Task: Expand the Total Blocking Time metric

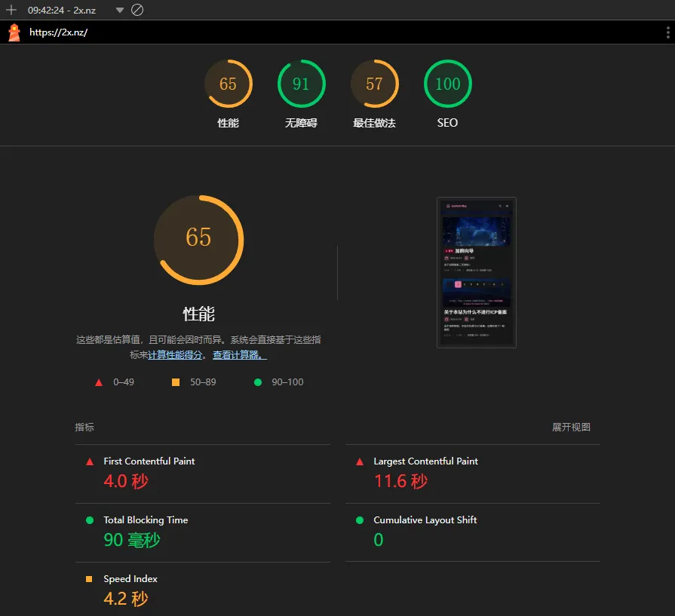Action: pos(146,520)
